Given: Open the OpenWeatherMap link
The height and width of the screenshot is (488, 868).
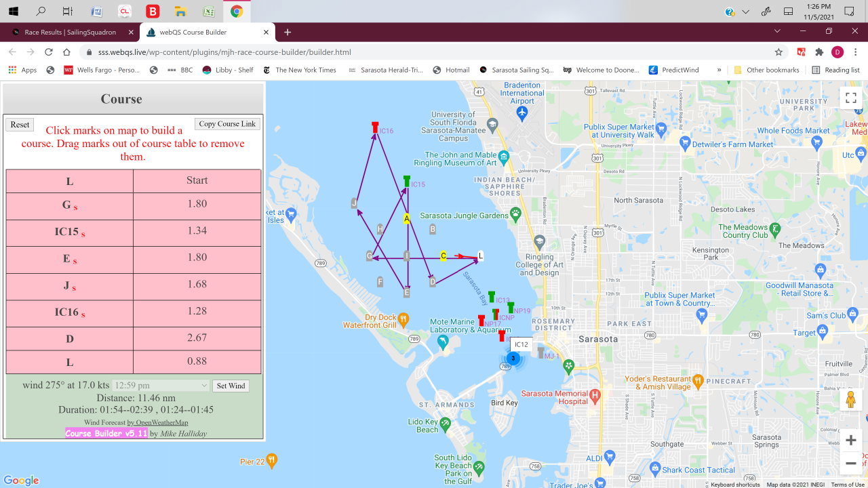Looking at the screenshot, I should pyautogui.click(x=157, y=422).
